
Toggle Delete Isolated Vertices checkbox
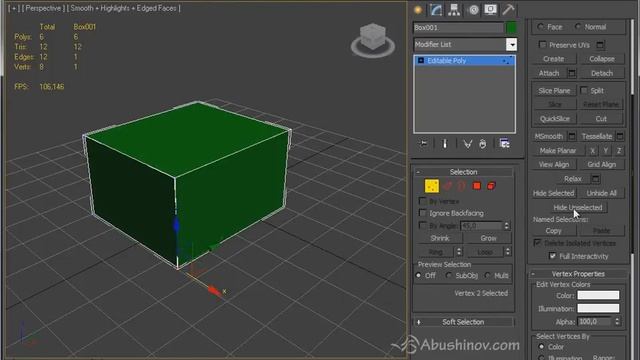click(x=537, y=242)
